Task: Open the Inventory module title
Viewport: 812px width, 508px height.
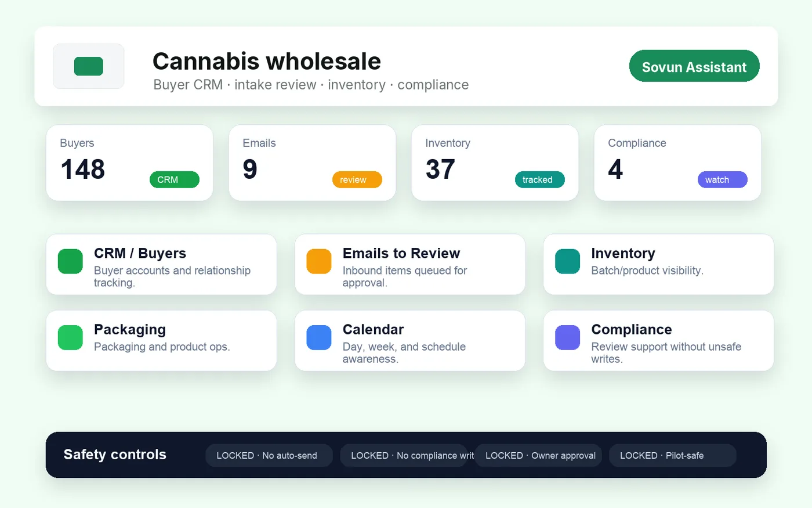Action: [623, 253]
